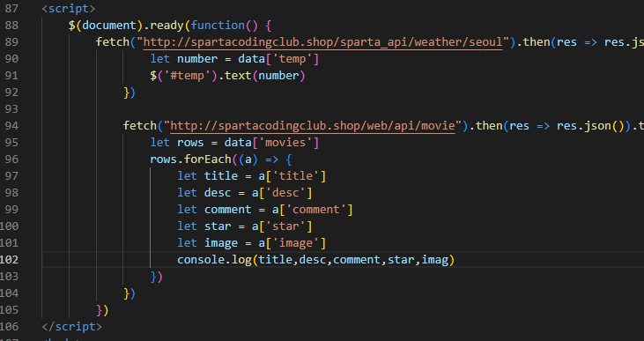
Task: Click 'let star = a['star']' line
Action: click(245, 226)
